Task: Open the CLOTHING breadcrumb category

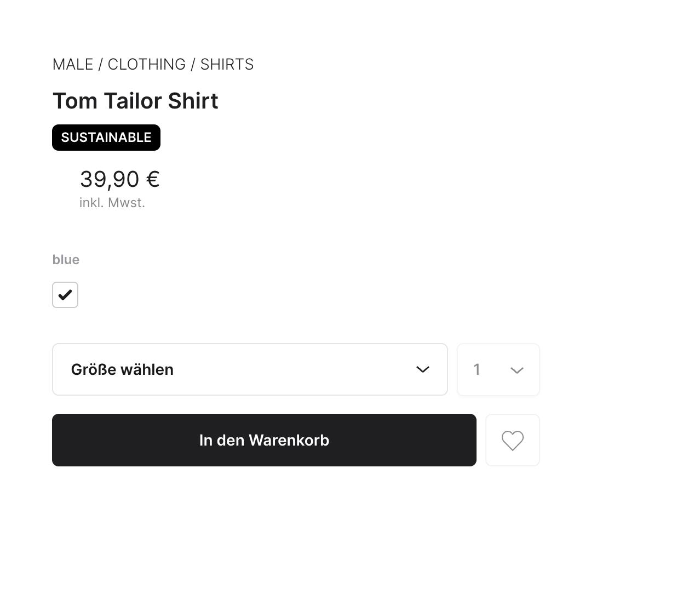Action: pyautogui.click(x=146, y=65)
